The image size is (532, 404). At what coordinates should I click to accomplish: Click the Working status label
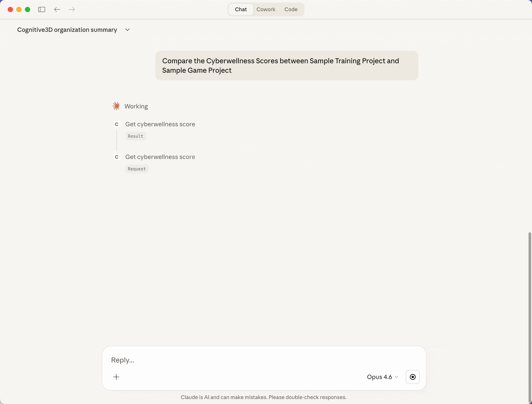coord(136,106)
